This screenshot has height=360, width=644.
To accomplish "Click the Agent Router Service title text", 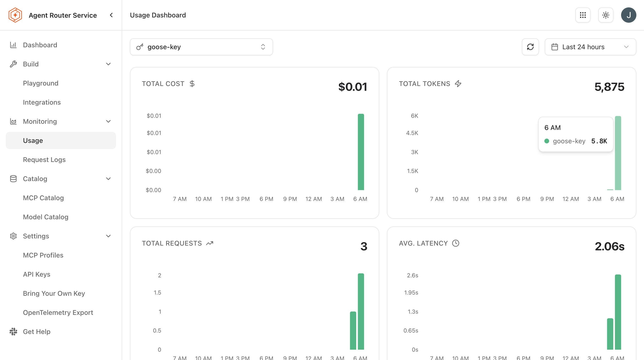I will pyautogui.click(x=63, y=15).
